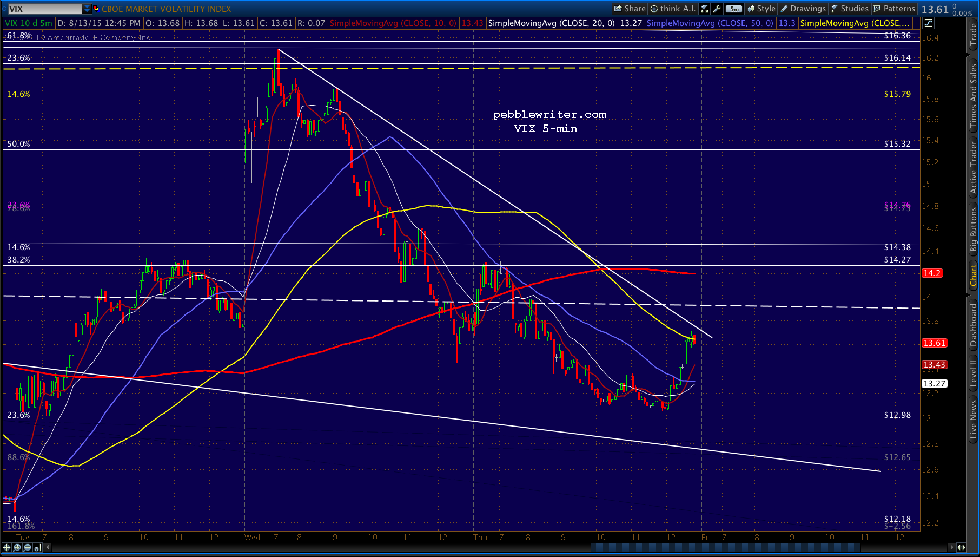Change the 5m timeframe setting

pyautogui.click(x=734, y=9)
